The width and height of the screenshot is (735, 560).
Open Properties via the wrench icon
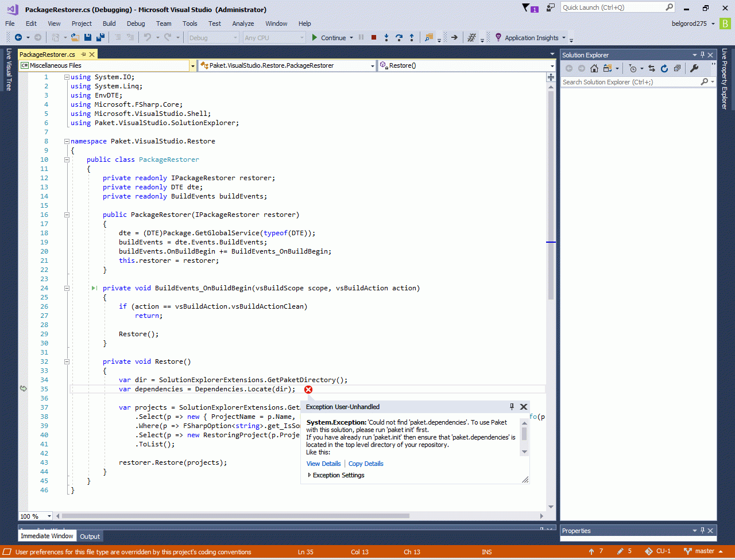pyautogui.click(x=694, y=68)
